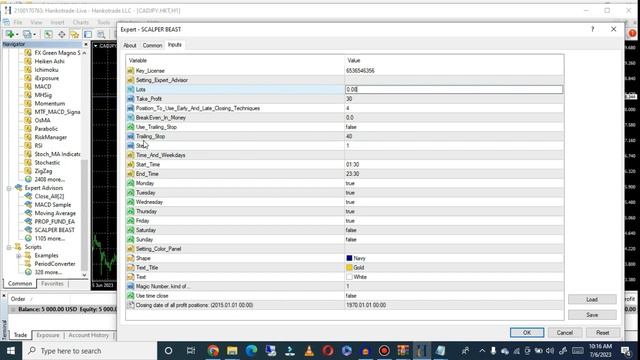640x360 pixels.
Task: Click the Navy Shape color swatch
Action: click(x=349, y=258)
